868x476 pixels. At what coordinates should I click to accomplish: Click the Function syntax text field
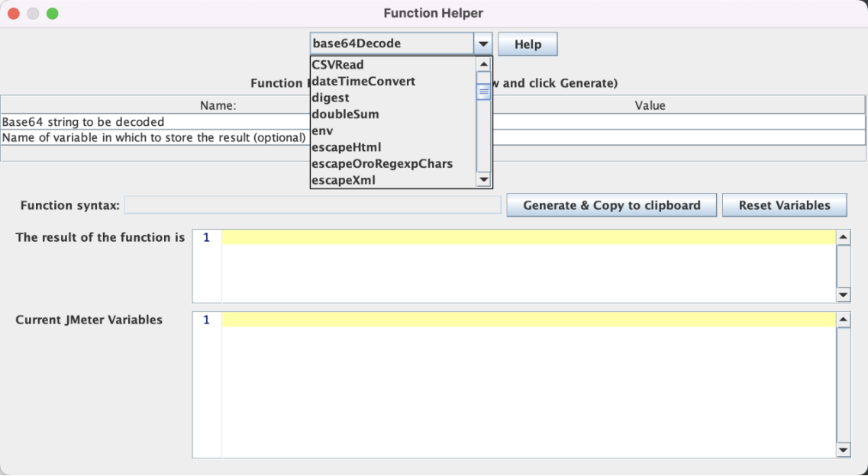pos(312,205)
